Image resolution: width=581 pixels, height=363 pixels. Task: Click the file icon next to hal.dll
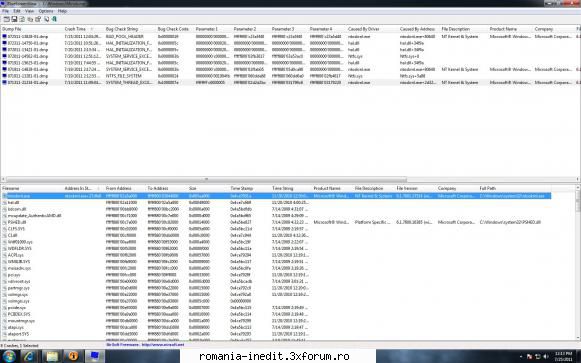[x=4, y=203]
